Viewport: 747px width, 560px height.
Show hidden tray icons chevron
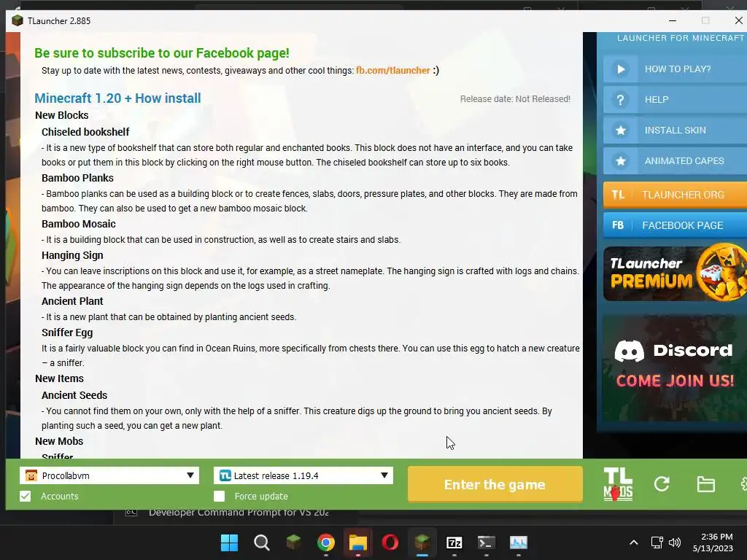[x=634, y=542]
